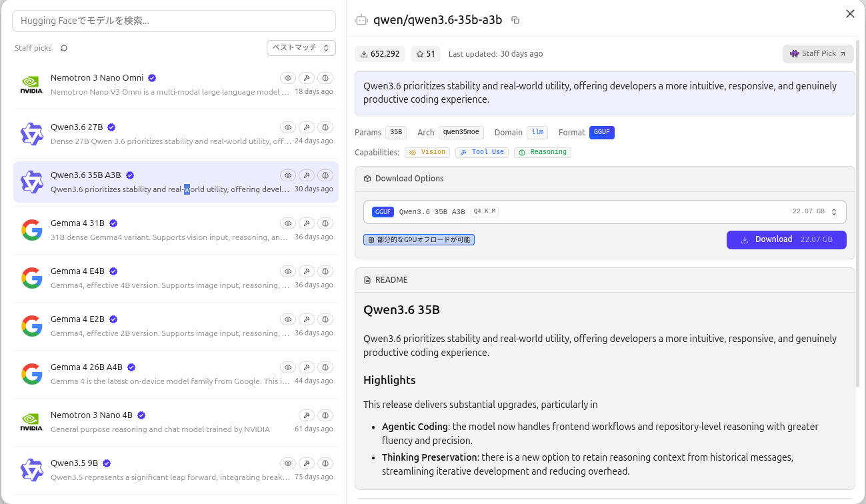Click the tool-use hammer icon on Nemotron 3 Nano 4B

(x=307, y=415)
